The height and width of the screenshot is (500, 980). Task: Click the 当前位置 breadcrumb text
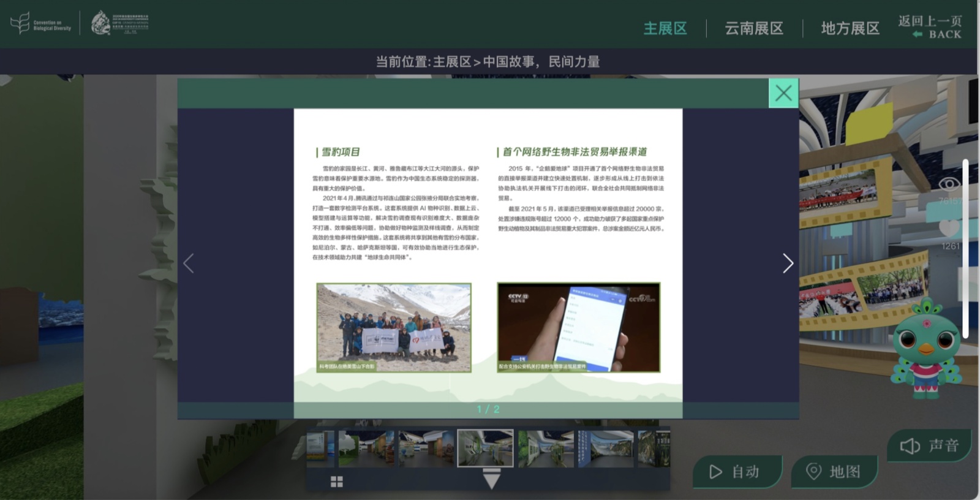[x=488, y=62]
